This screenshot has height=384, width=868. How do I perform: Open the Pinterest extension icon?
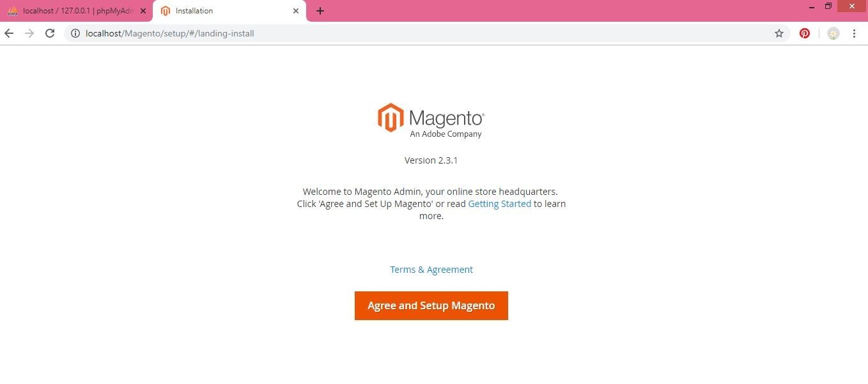click(x=805, y=33)
